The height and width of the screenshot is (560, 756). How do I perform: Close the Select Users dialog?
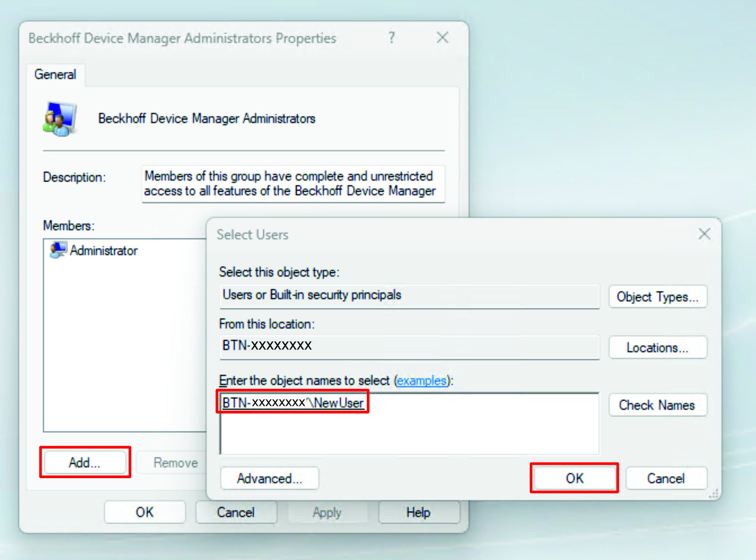704,234
